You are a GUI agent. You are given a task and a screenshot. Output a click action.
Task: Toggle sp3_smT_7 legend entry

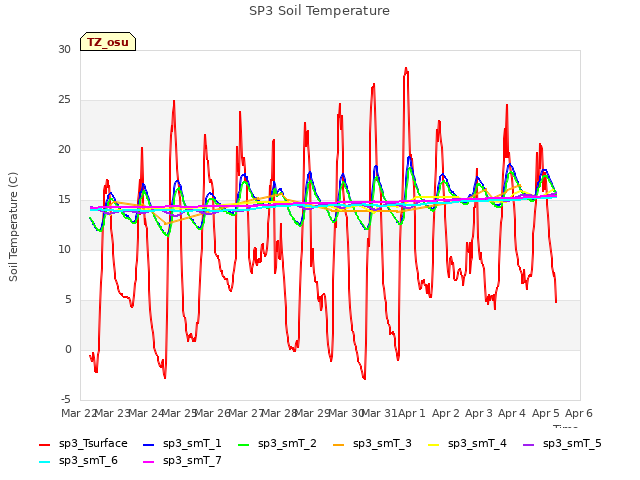tap(182, 461)
